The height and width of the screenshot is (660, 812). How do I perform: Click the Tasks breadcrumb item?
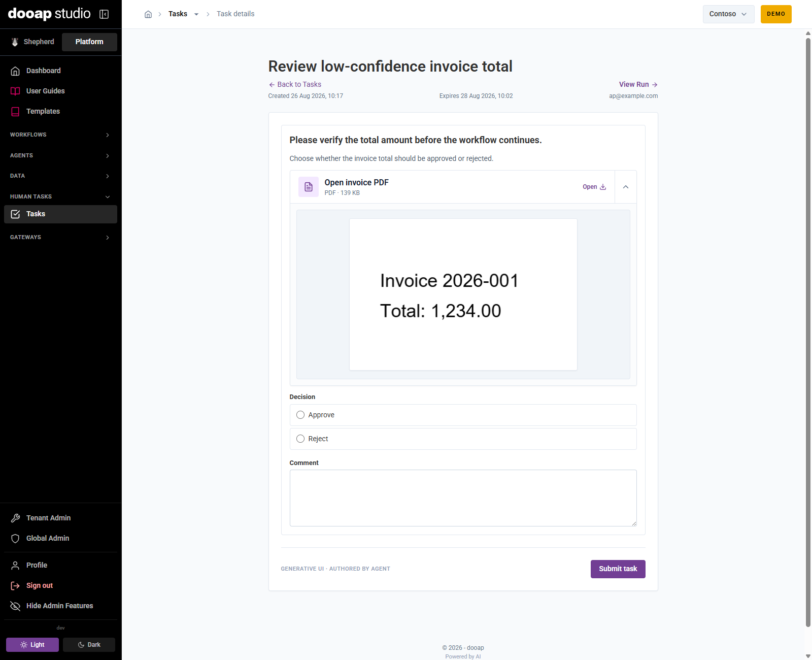[x=178, y=14]
